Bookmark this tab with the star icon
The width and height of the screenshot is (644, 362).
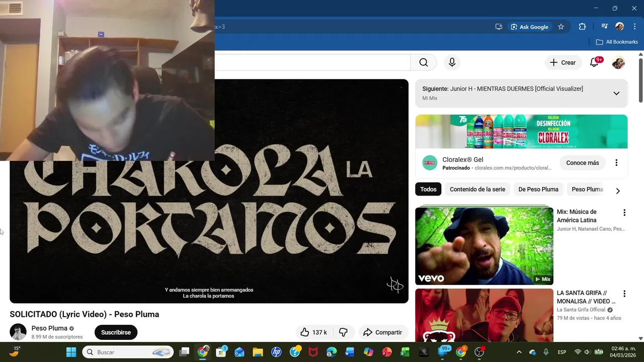tap(561, 27)
